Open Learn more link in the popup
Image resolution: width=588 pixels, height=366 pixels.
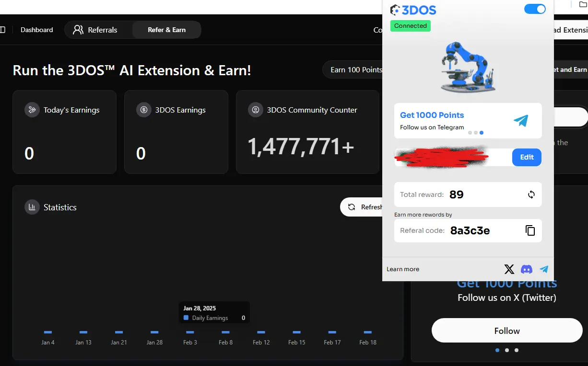click(403, 269)
